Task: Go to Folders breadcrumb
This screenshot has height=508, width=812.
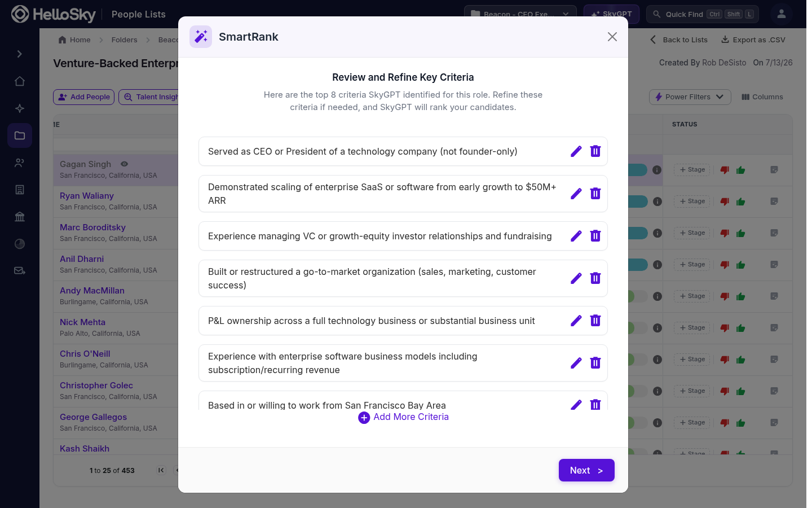Action: [x=124, y=40]
